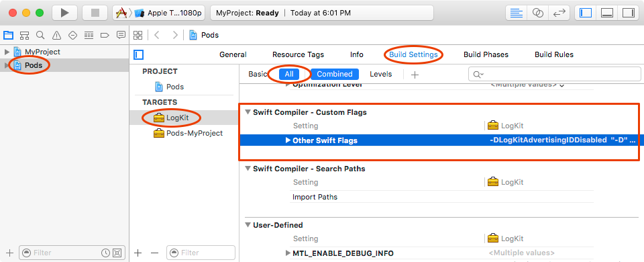This screenshot has height=262, width=644.
Task: Expand the Other Swift Flags setting
Action: [x=288, y=140]
